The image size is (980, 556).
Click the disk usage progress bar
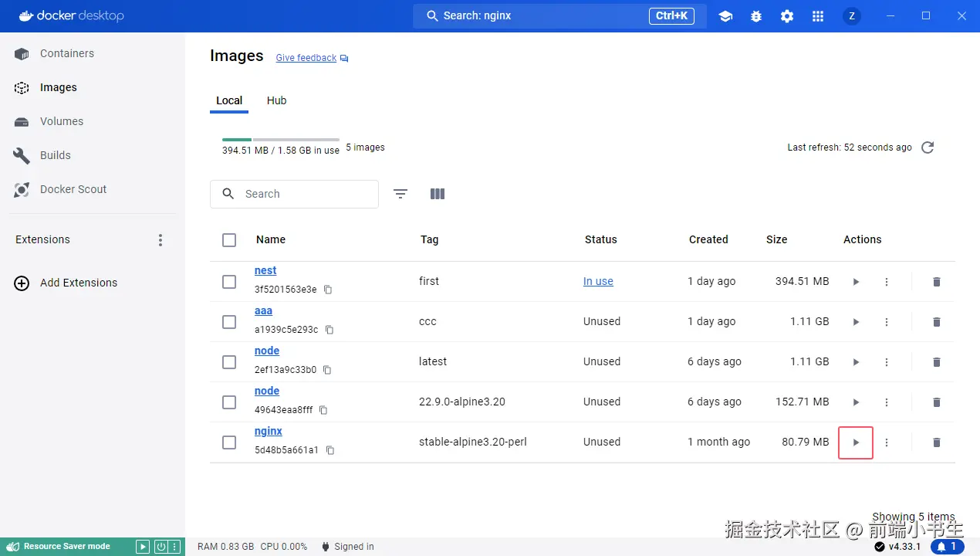pyautogui.click(x=281, y=139)
